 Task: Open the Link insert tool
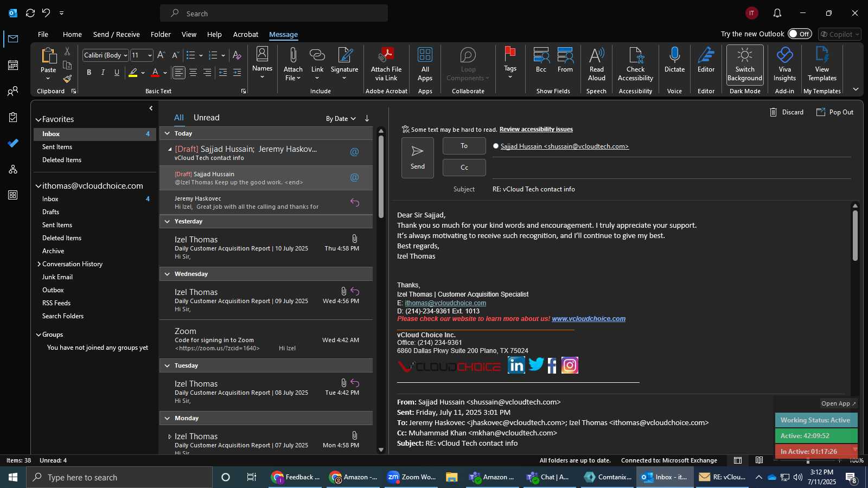(317, 56)
